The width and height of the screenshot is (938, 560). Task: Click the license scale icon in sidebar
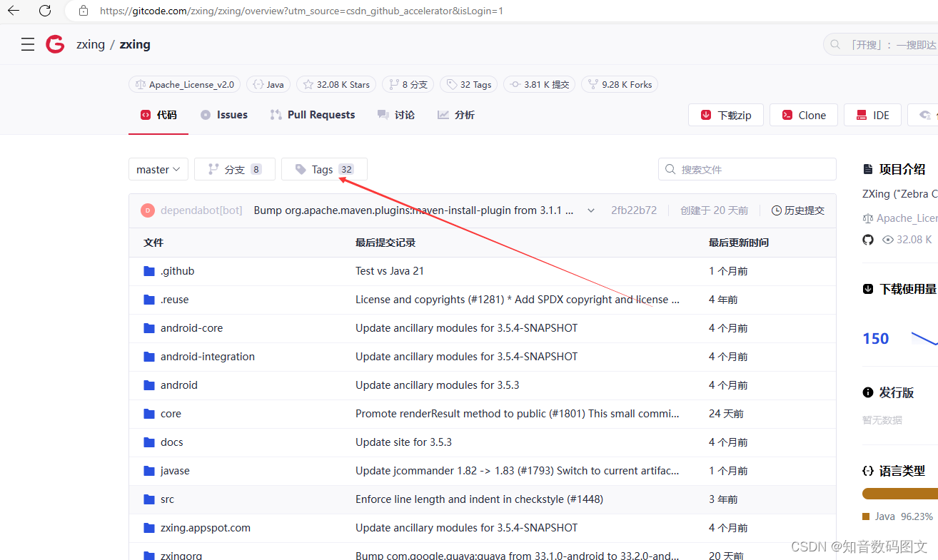868,218
